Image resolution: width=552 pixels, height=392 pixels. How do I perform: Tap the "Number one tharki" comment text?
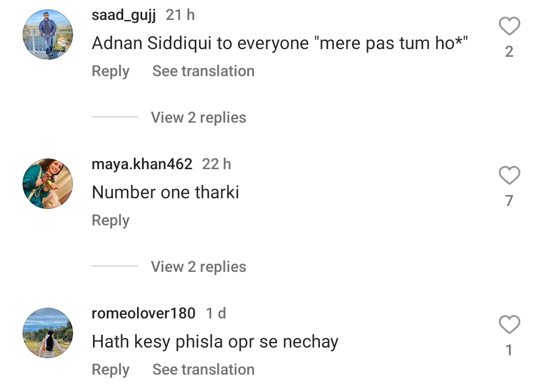point(165,193)
